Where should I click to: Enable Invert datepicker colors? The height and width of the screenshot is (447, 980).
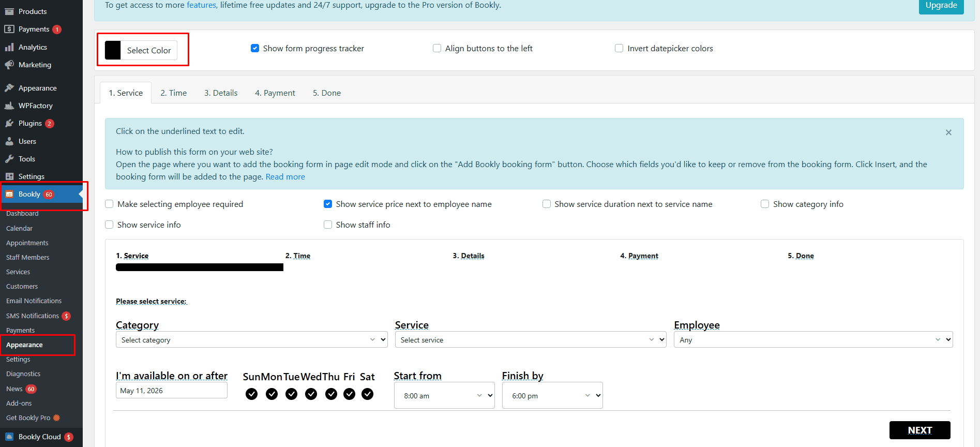pos(619,48)
